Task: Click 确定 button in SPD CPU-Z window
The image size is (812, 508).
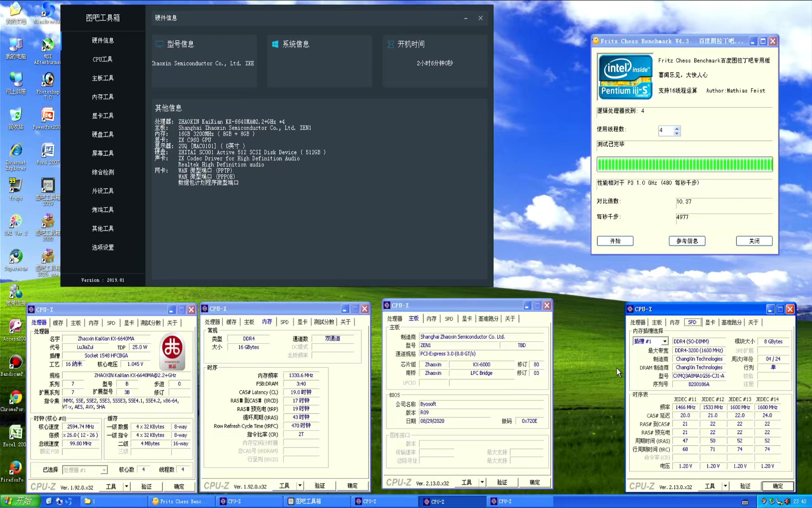Action: click(x=778, y=486)
